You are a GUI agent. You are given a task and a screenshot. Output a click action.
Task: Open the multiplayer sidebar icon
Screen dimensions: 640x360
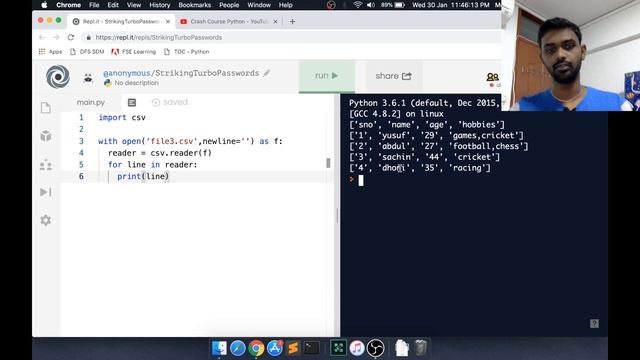(x=46, y=164)
